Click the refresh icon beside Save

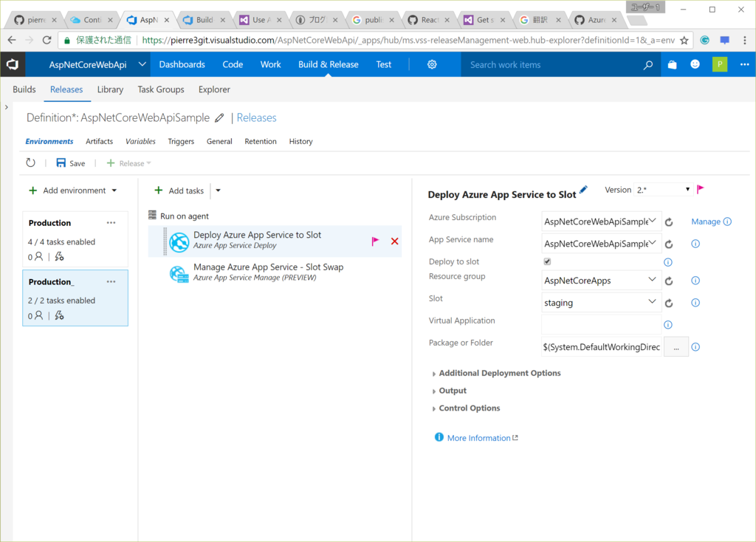pos(30,163)
